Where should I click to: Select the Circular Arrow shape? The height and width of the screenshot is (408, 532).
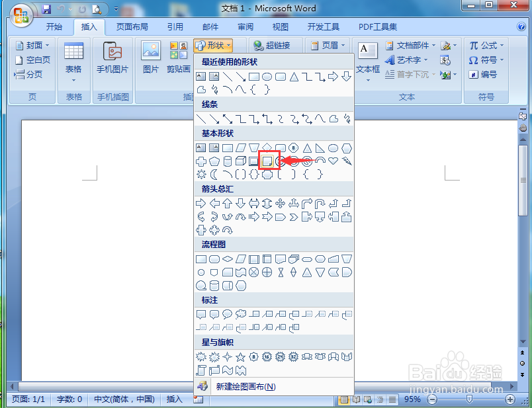point(228,230)
